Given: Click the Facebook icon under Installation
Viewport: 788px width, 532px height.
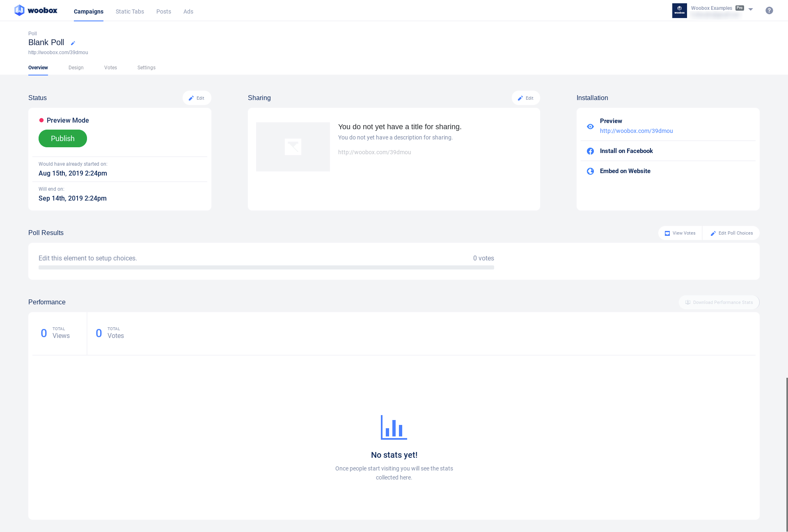Looking at the screenshot, I should 590,151.
